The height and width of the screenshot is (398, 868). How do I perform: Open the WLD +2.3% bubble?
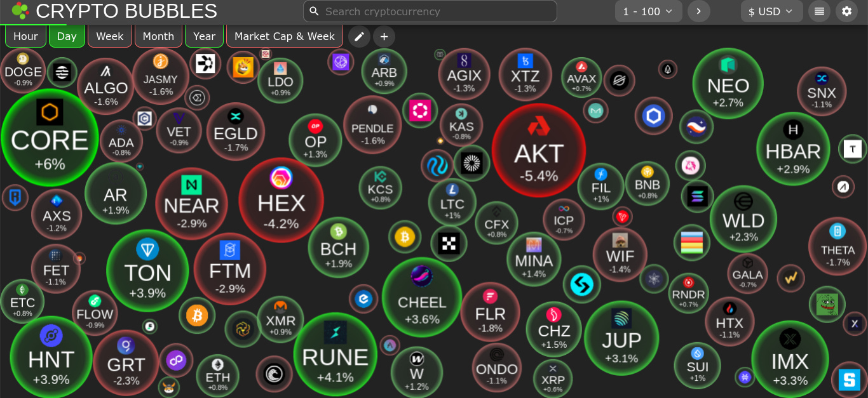click(x=743, y=219)
